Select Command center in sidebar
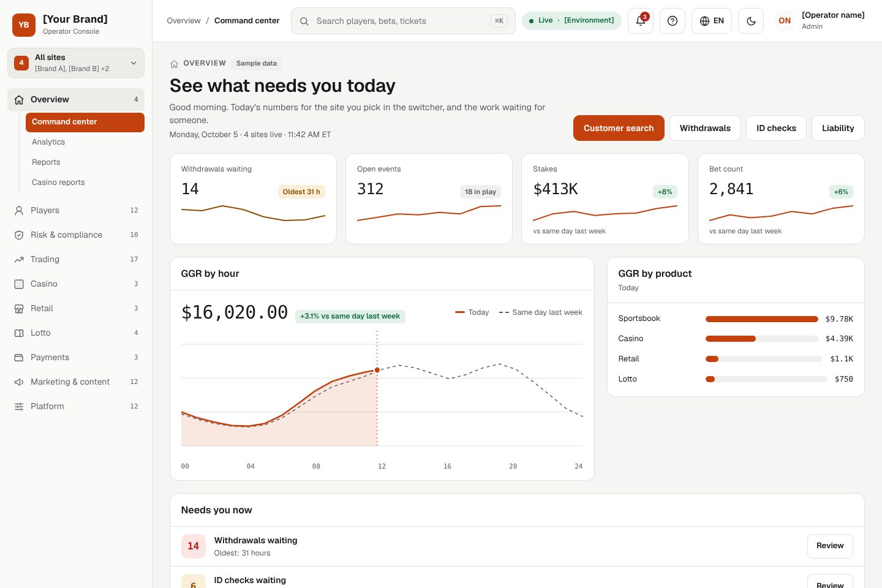This screenshot has width=882, height=588. (x=85, y=122)
